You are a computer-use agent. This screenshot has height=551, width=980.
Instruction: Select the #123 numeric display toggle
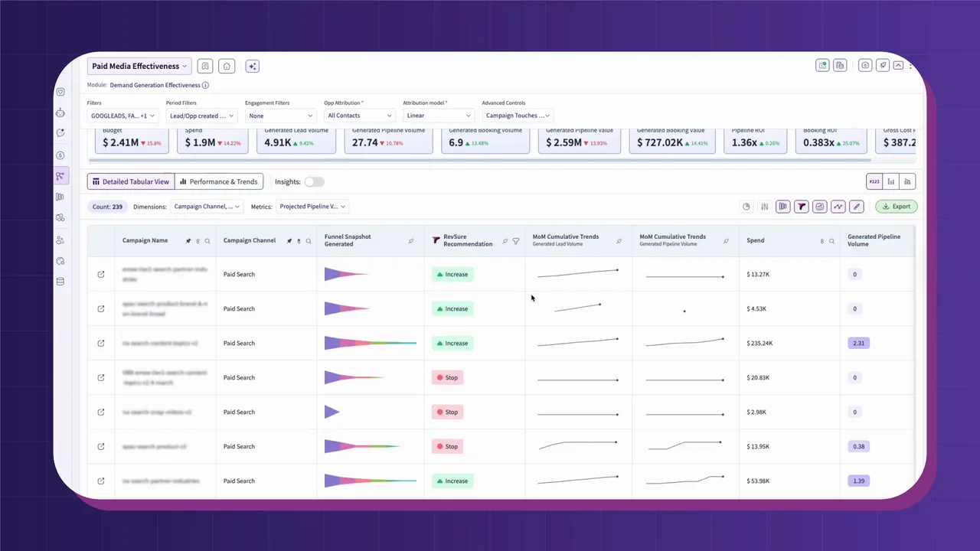tap(874, 182)
